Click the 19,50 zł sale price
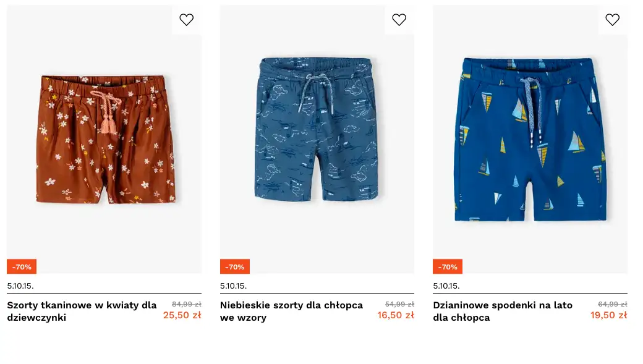Image resolution: width=643 pixels, height=364 pixels. [608, 315]
